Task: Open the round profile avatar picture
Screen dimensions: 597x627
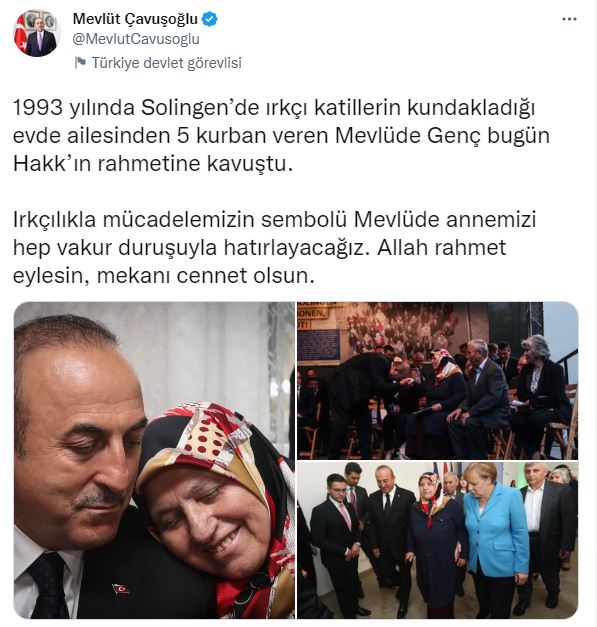Action: pyautogui.click(x=36, y=33)
